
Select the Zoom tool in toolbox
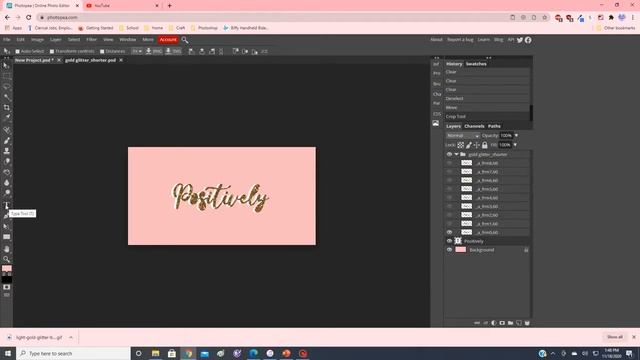pyautogui.click(x=6, y=259)
